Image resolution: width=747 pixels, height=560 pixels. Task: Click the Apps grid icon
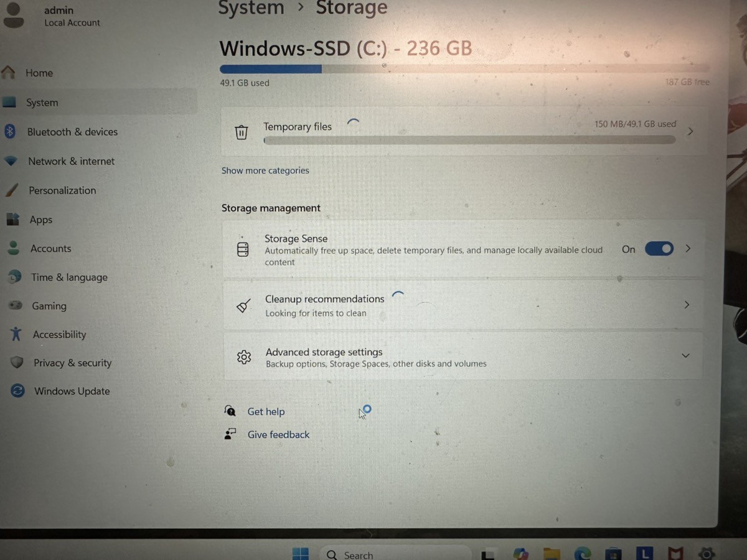(x=12, y=219)
